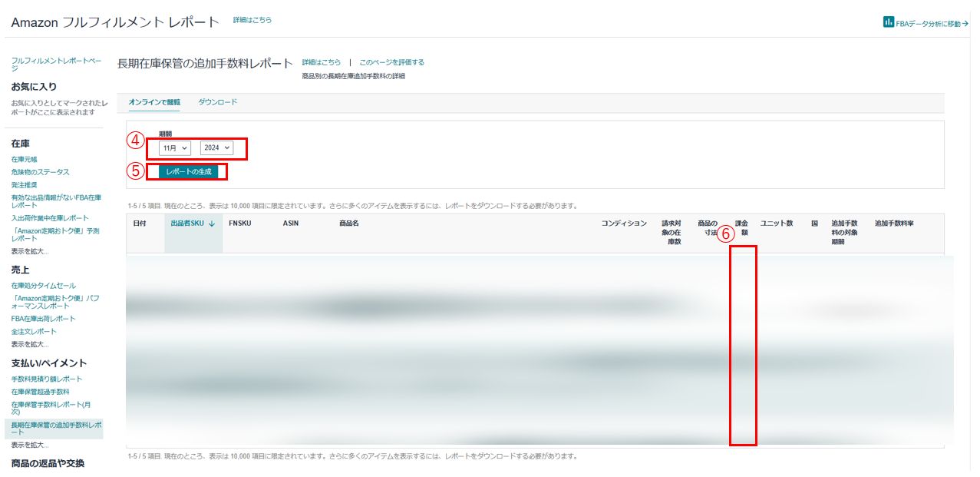The width and height of the screenshot is (980, 477).
Task: Open 入出荷作業中在庫レポート
Action: coord(50,218)
